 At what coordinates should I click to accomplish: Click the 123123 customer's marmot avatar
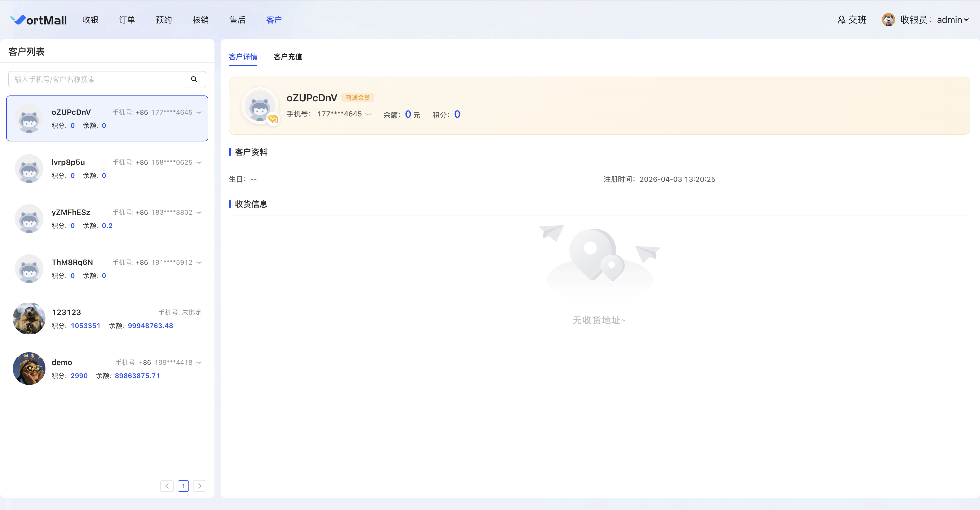tap(29, 319)
